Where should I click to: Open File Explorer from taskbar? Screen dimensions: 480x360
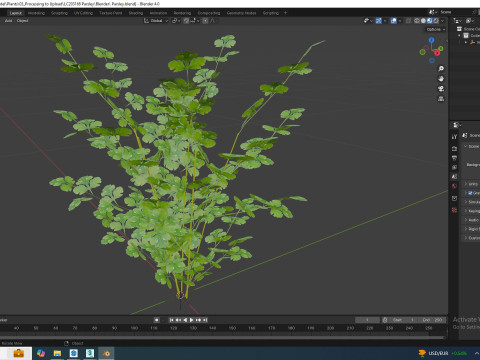click(x=57, y=353)
